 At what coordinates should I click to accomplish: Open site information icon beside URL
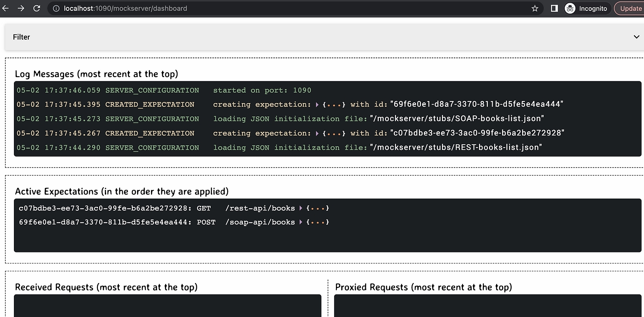point(56,8)
